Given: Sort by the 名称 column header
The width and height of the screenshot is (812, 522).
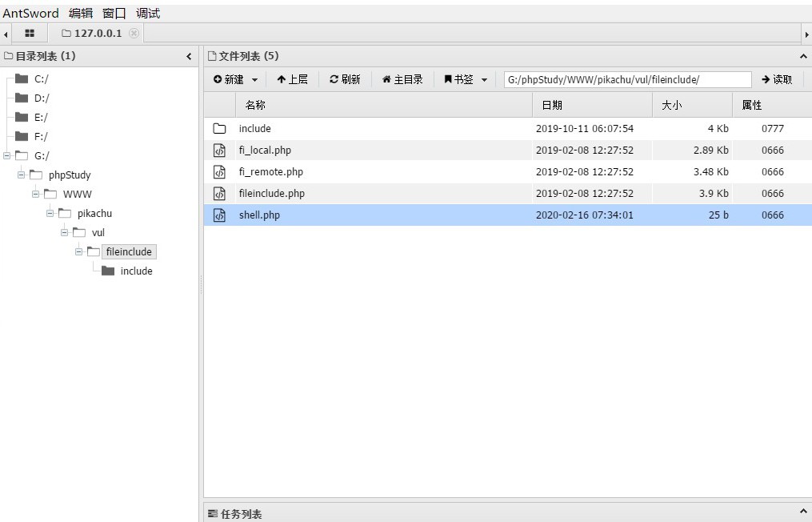Looking at the screenshot, I should [384, 105].
